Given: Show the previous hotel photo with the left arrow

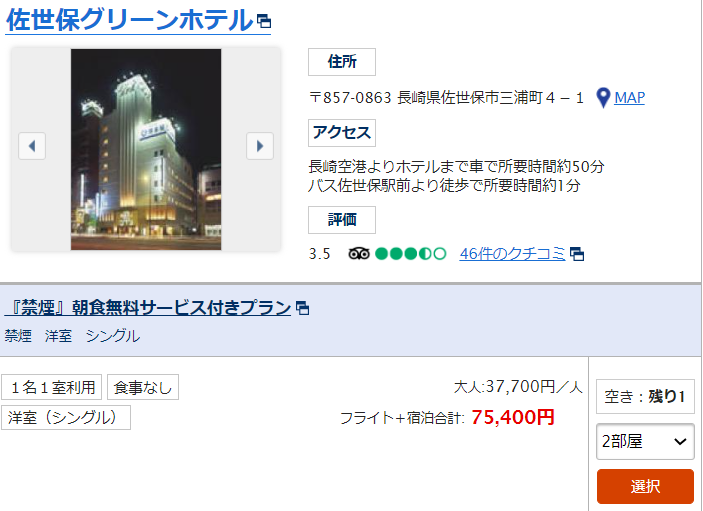Looking at the screenshot, I should [x=32, y=146].
